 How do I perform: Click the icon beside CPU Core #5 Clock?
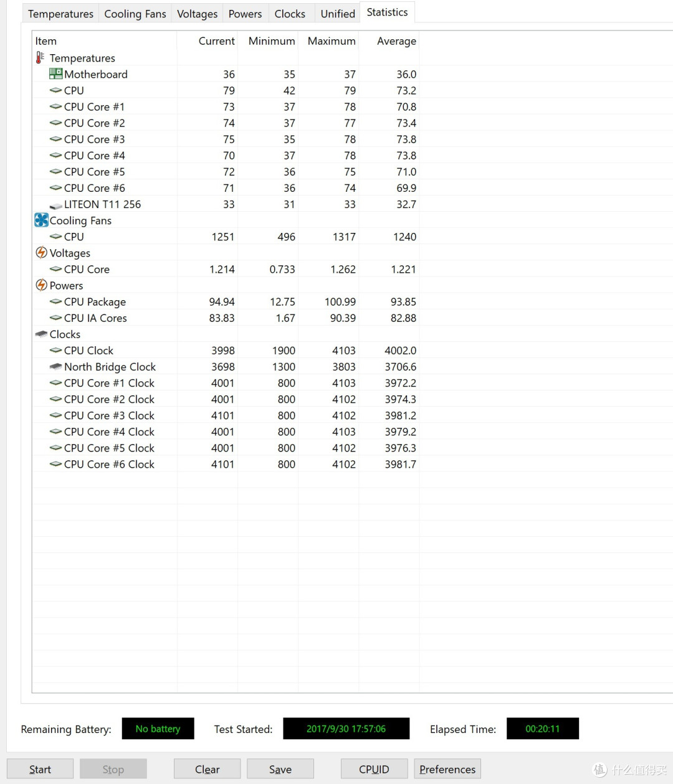[55, 447]
